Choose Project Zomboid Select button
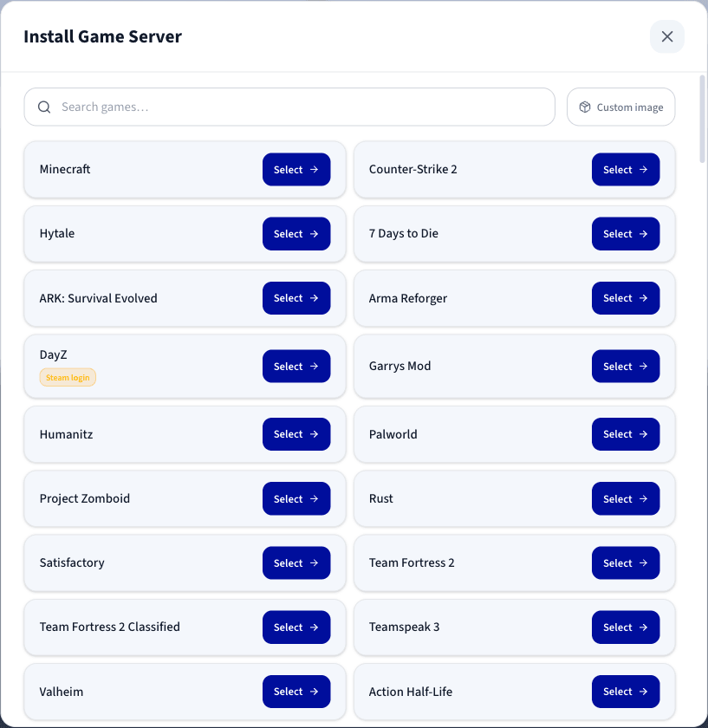The width and height of the screenshot is (708, 728). coord(296,498)
